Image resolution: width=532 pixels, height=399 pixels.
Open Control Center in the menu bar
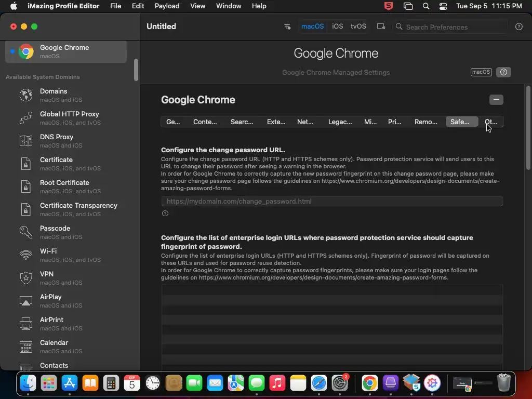(x=443, y=6)
